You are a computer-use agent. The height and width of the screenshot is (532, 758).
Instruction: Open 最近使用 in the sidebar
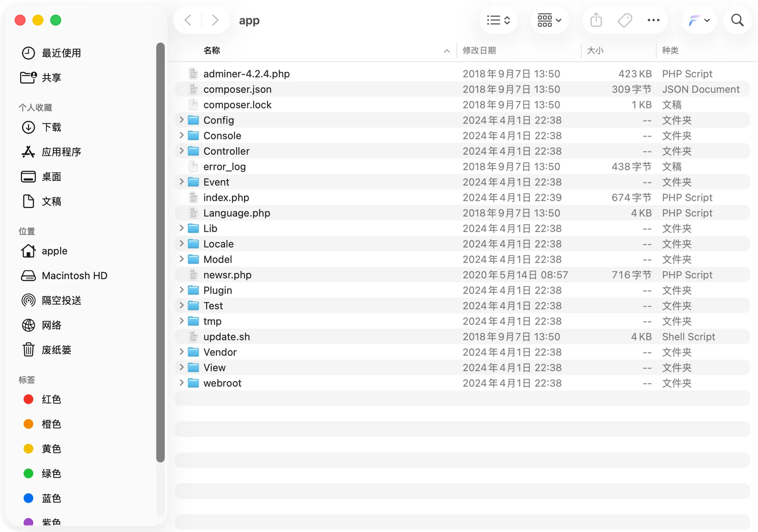click(x=51, y=53)
